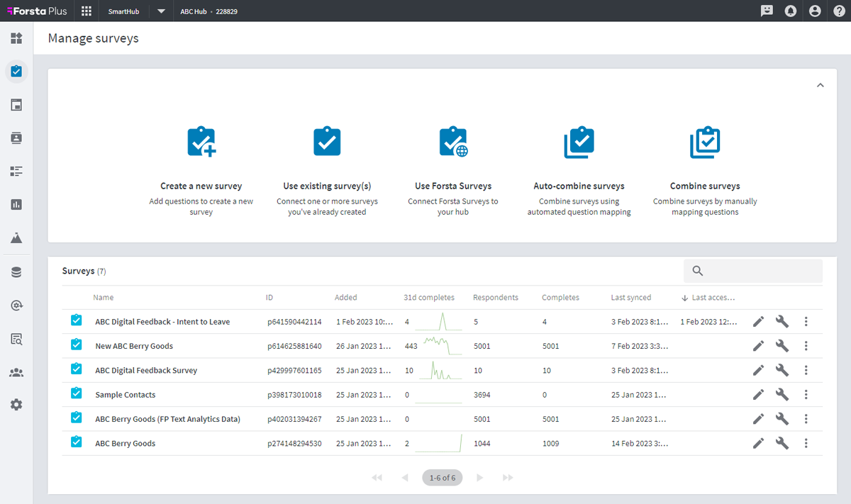Click the Use existing survey(s) icon

point(327,142)
